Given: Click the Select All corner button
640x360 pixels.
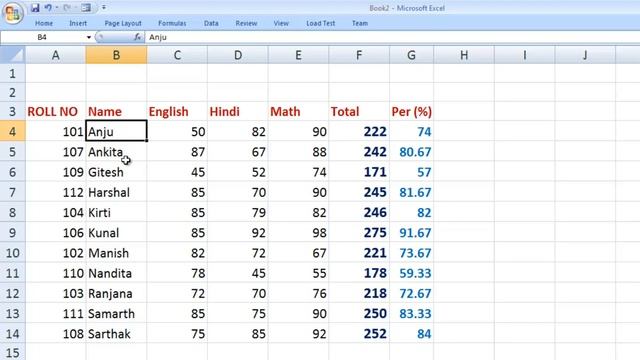Looking at the screenshot, I should pos(13,55).
